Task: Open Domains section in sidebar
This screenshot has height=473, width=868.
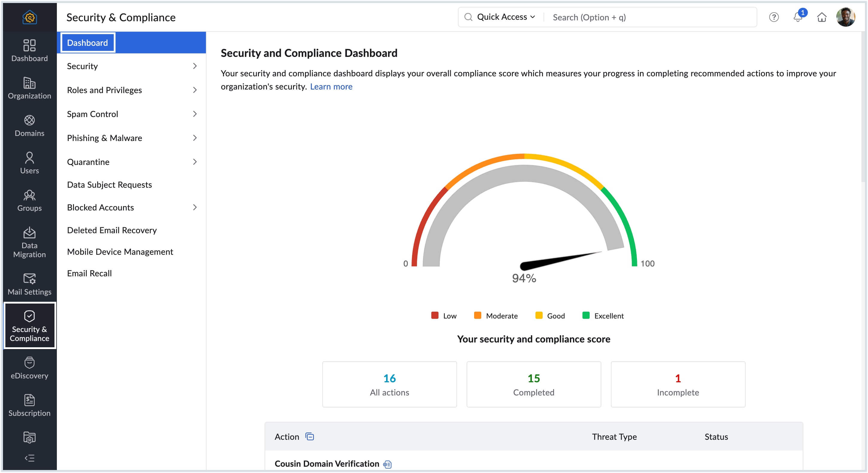Action: click(x=29, y=125)
